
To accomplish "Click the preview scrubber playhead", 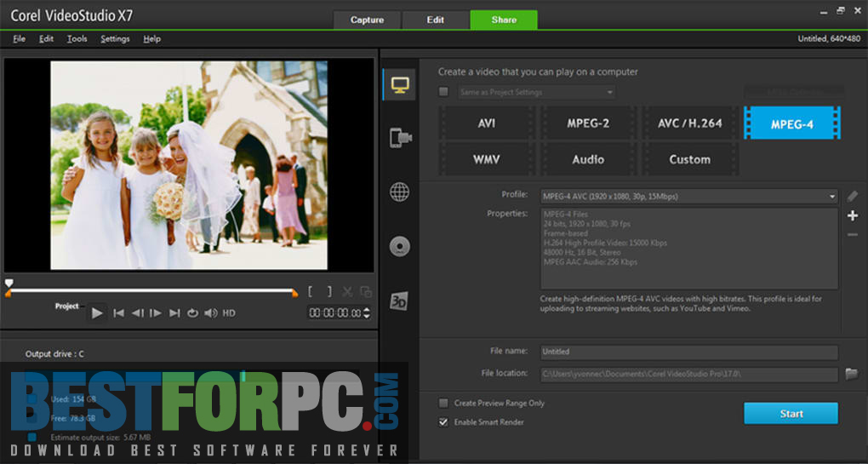I will click(x=9, y=284).
